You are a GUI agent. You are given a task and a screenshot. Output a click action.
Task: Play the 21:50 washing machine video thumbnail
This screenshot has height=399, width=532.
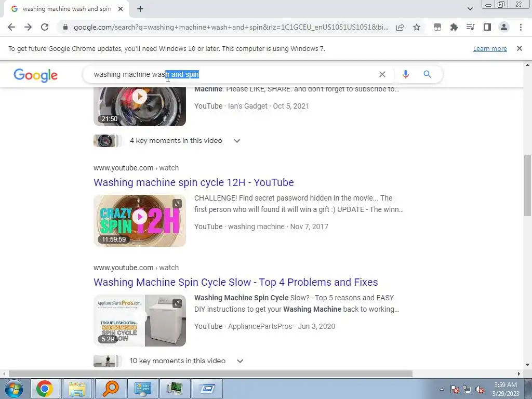pyautogui.click(x=140, y=107)
